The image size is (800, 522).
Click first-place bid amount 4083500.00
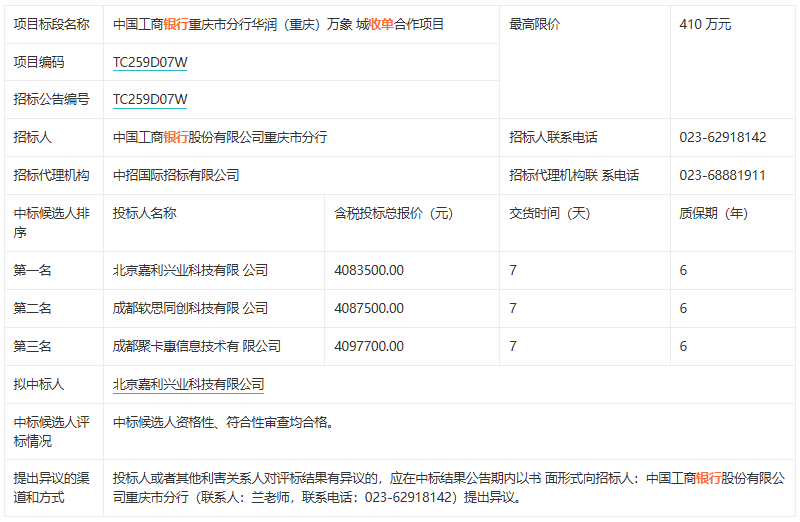coord(369,270)
